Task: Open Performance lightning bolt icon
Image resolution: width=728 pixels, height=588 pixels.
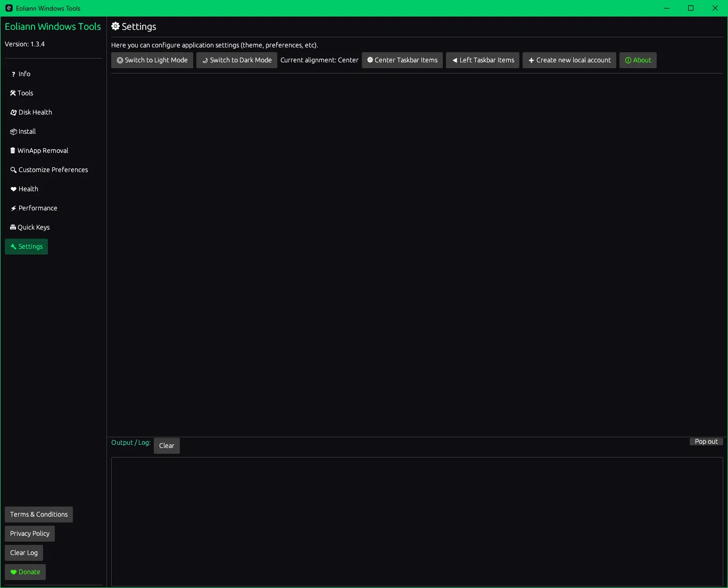Action: 13,208
